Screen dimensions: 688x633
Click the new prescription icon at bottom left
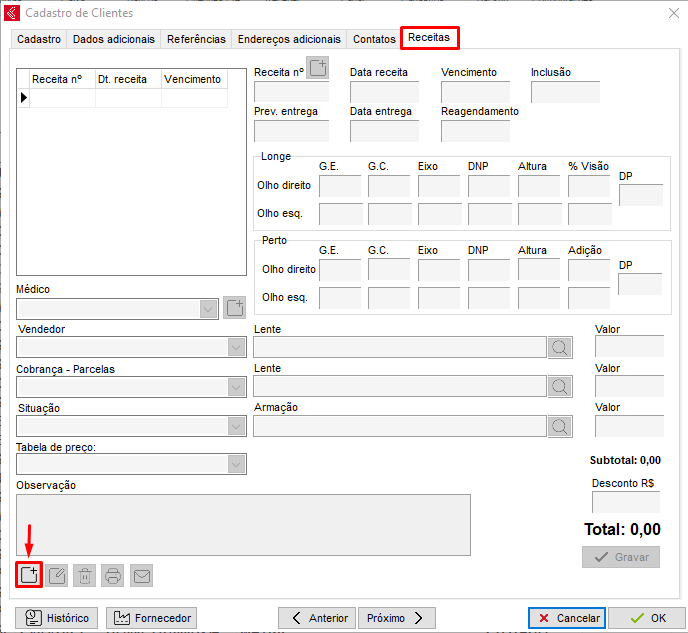tap(29, 575)
